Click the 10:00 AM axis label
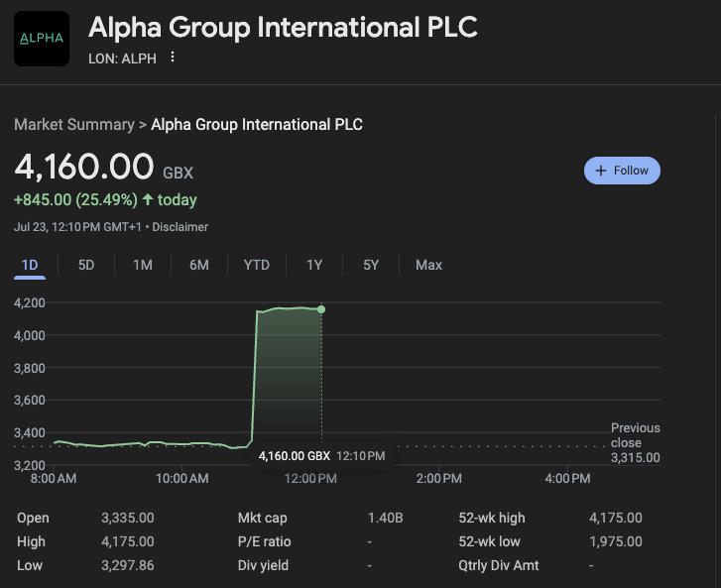721x588 pixels. pyautogui.click(x=182, y=479)
